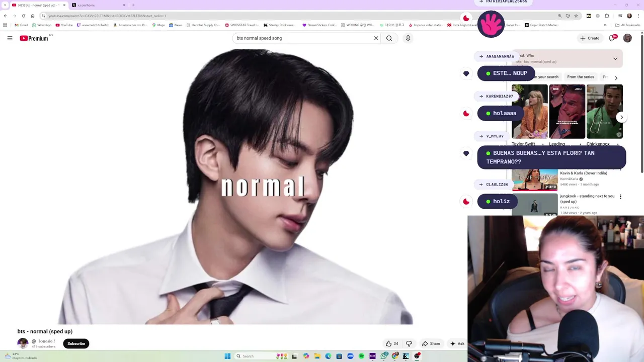The image size is (644, 362).
Task: Open tab search dropdown arrow
Action: point(5,5)
